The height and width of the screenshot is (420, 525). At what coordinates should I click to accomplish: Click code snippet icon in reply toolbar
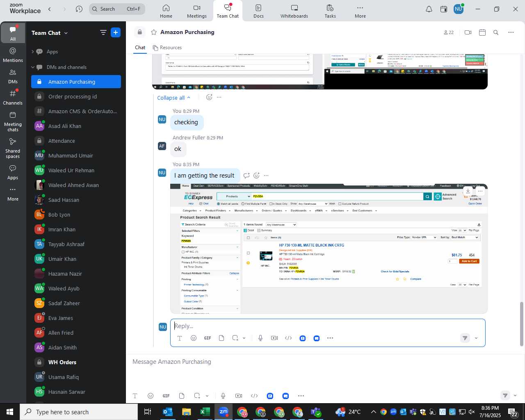[x=288, y=338]
